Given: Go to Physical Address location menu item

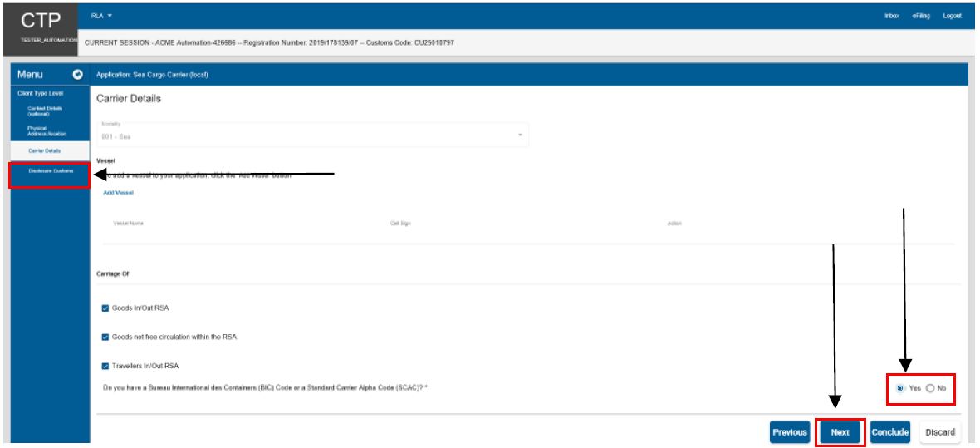Looking at the screenshot, I should pyautogui.click(x=47, y=130).
